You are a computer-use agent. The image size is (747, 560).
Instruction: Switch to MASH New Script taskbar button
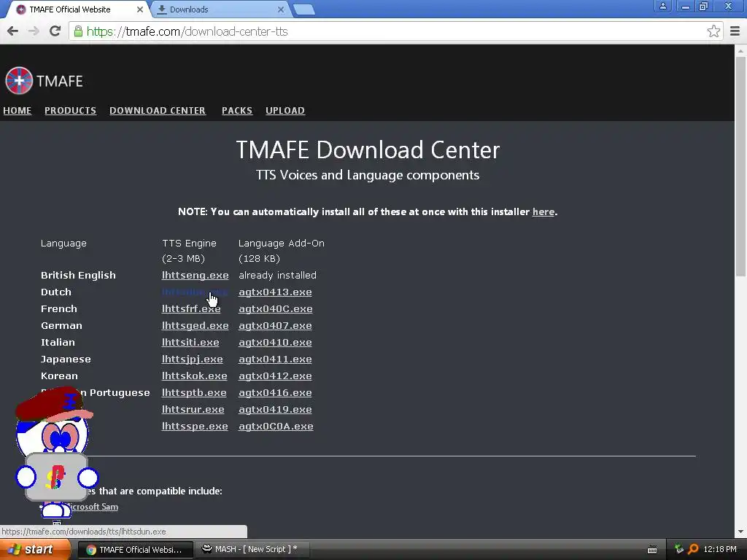click(252, 550)
